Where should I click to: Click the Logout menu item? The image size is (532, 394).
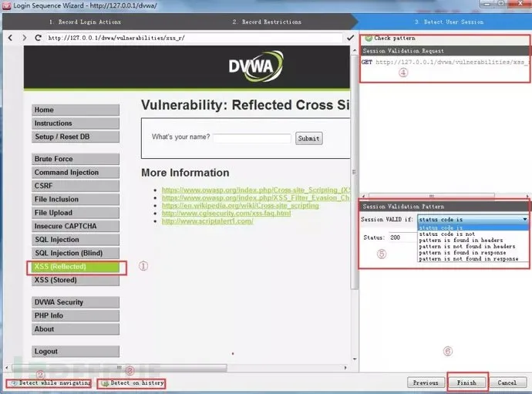click(76, 352)
